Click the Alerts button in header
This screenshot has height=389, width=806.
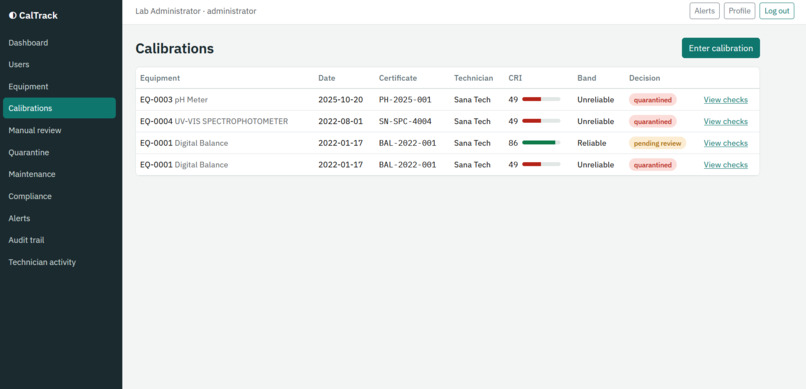(x=704, y=11)
